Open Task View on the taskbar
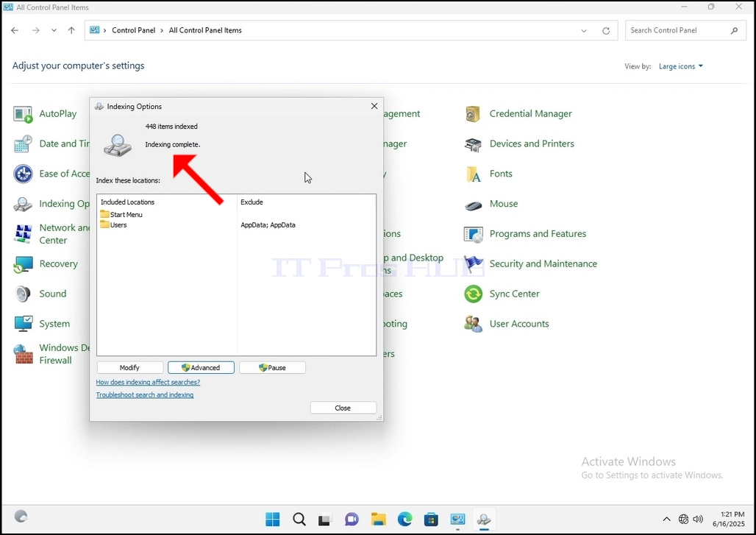756x535 pixels. pos(324,519)
